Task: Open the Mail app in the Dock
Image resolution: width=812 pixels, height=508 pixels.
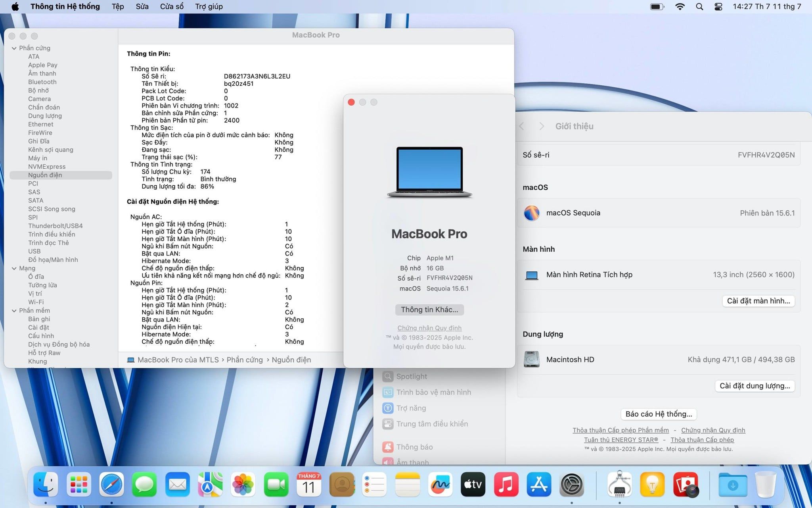Action: click(177, 485)
